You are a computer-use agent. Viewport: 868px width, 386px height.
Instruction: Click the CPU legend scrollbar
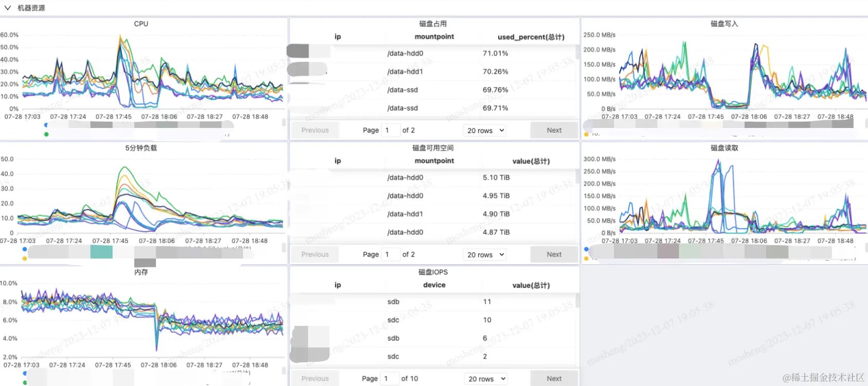(x=283, y=122)
